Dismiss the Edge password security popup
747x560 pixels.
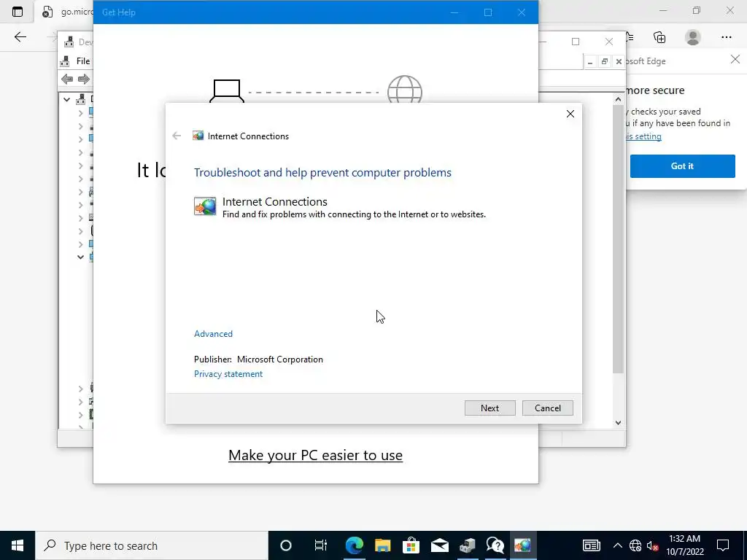coord(735,60)
